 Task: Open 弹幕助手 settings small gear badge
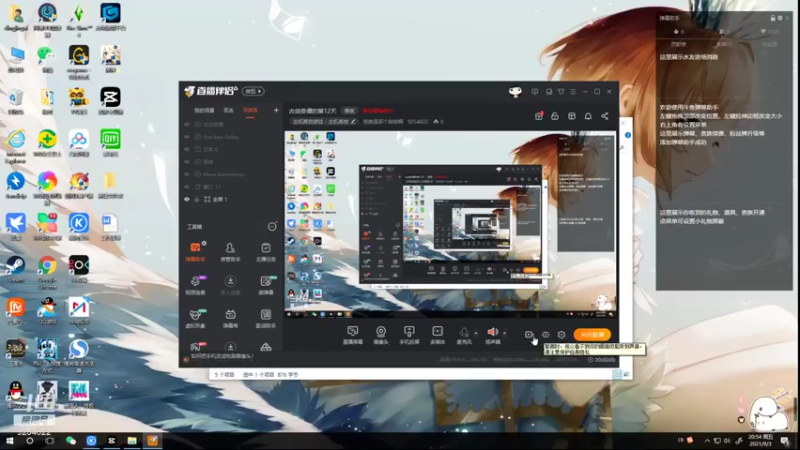point(204,243)
